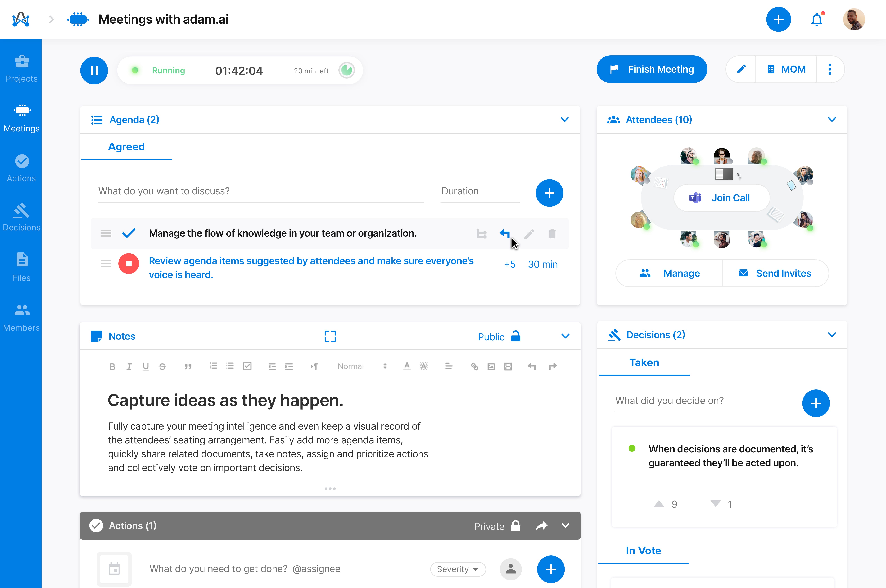Collapse the Attendees panel
The height and width of the screenshot is (588, 886).
[x=832, y=120]
